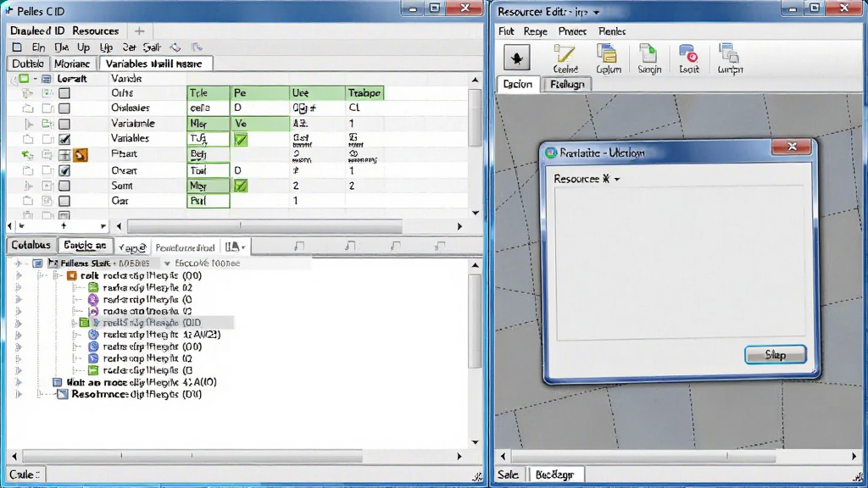
Task: Collapse the calk tree node
Action: coord(57,275)
